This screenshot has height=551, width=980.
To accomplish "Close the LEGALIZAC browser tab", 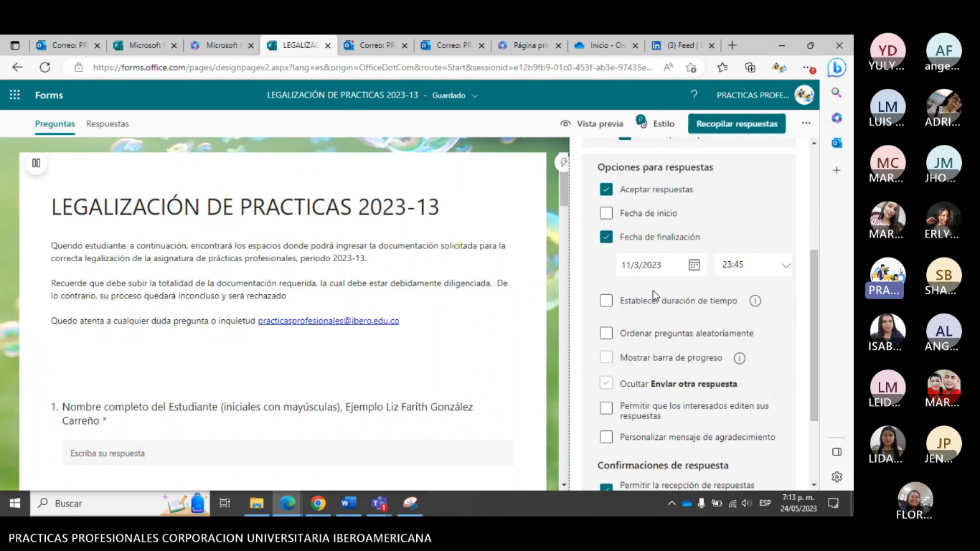I will pos(328,45).
